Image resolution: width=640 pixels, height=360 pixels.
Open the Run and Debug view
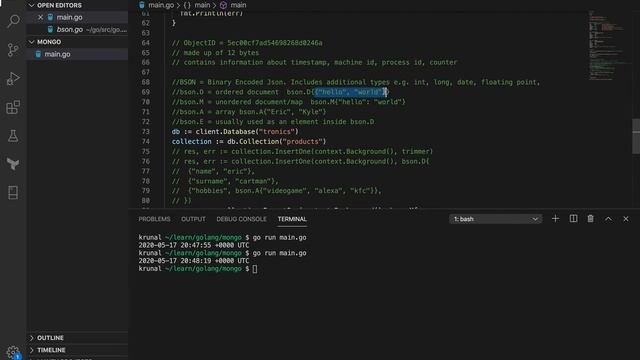(x=13, y=78)
